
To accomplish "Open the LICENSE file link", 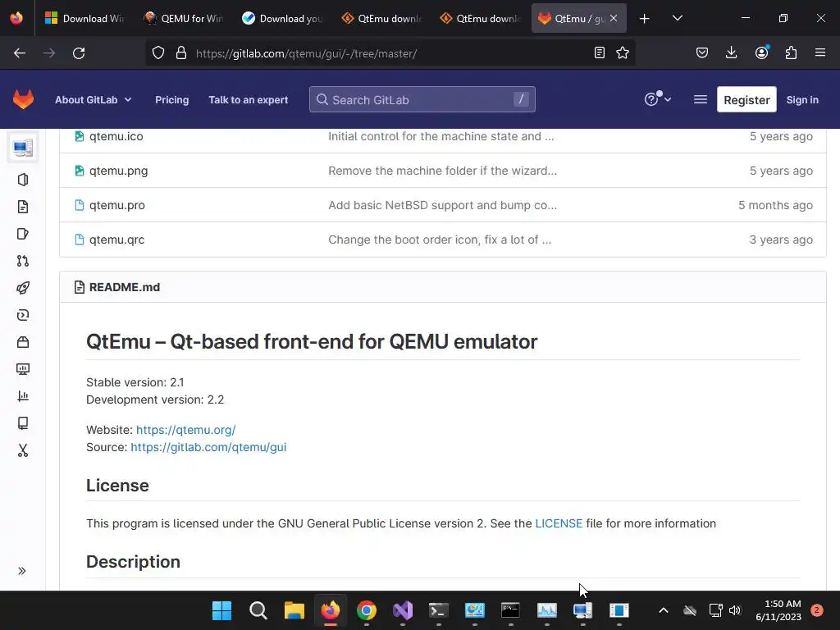I will (559, 523).
